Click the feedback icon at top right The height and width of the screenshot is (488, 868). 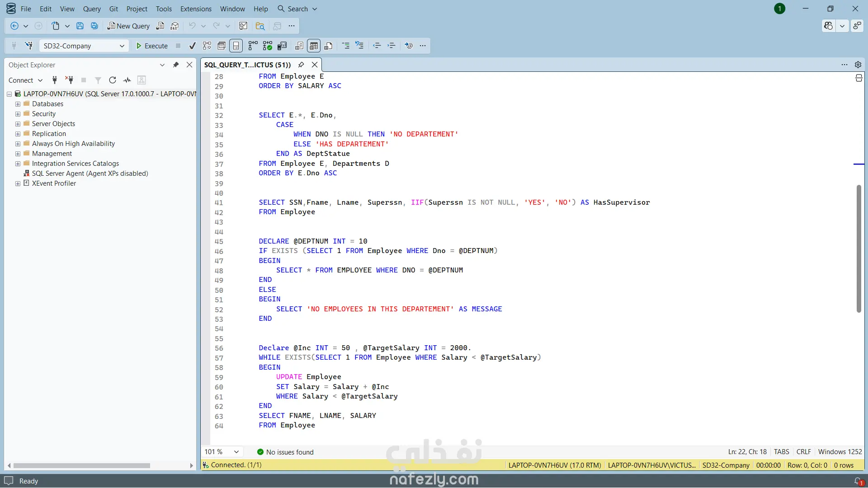857,26
